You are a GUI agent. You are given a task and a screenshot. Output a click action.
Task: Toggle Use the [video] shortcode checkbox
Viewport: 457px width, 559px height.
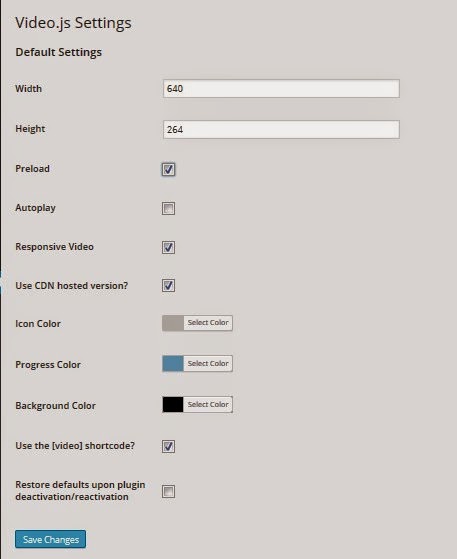(x=168, y=446)
